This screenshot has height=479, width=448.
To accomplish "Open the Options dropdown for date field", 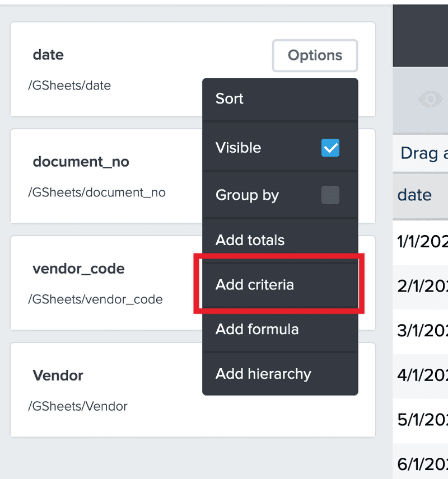I will point(315,55).
